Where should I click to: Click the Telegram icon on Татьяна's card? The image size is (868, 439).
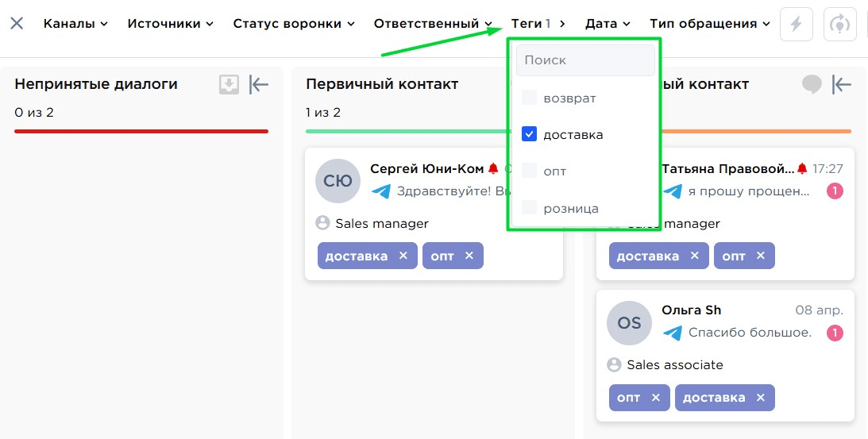(x=673, y=191)
